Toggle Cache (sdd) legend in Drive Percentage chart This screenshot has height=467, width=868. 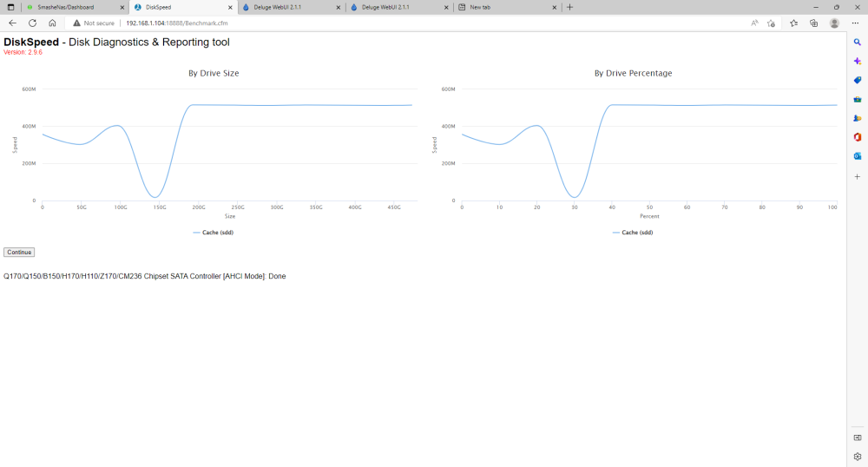point(633,233)
